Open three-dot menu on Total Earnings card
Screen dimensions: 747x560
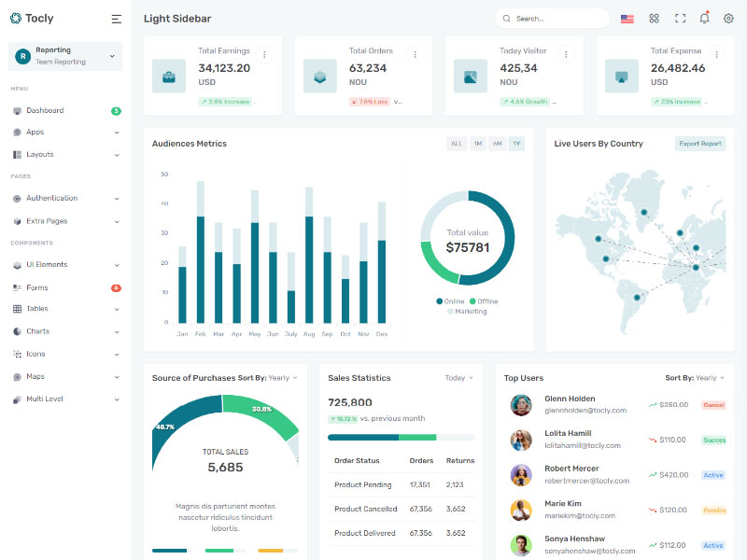[x=264, y=54]
